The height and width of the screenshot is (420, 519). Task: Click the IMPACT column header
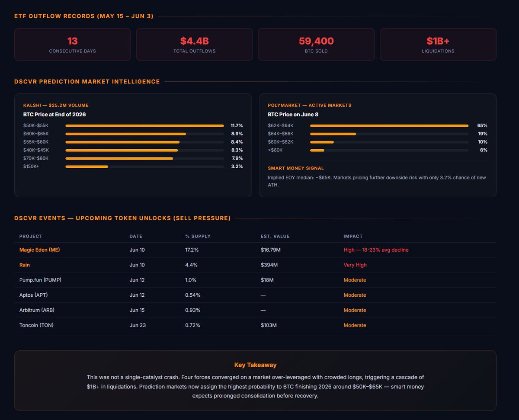click(353, 236)
